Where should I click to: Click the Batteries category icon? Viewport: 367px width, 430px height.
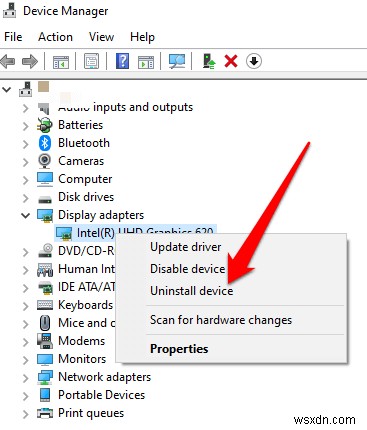(45, 125)
